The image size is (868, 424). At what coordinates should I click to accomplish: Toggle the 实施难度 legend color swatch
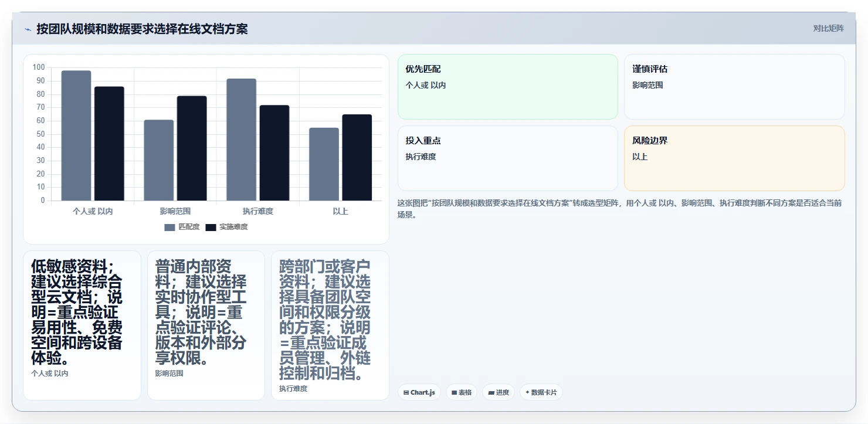click(x=211, y=227)
